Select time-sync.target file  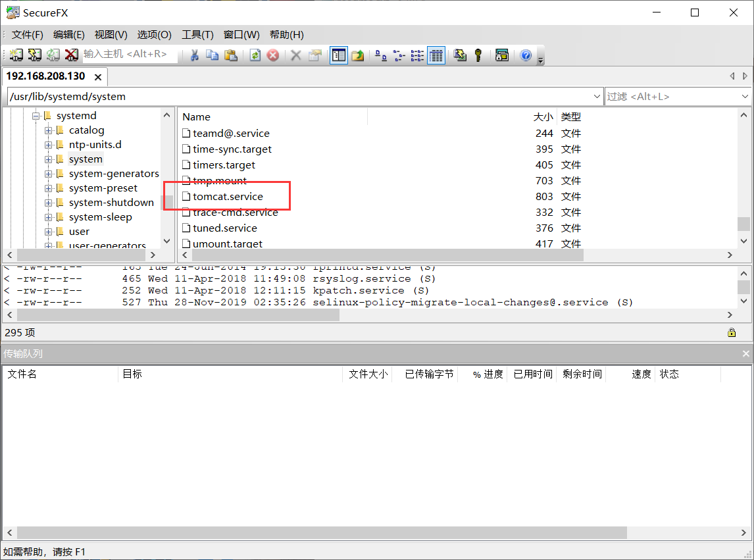232,149
